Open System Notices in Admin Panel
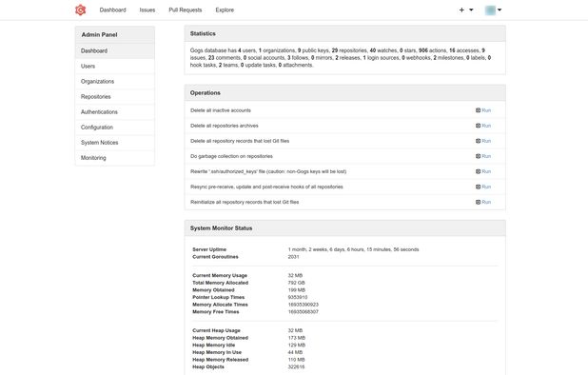The width and height of the screenshot is (588, 375). pos(115,143)
